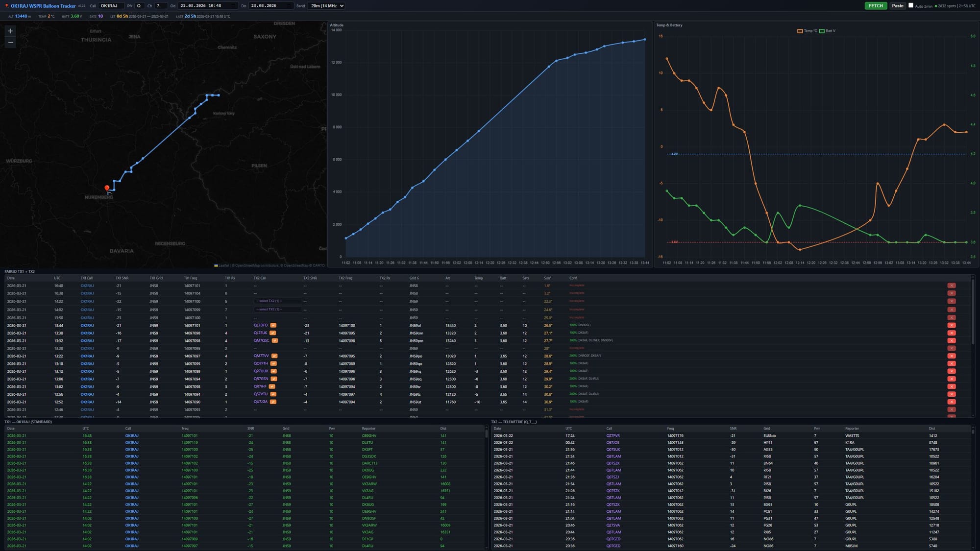The height and width of the screenshot is (551, 980).
Task: Click orange icon beside QM7QSC call
Action: click(x=275, y=340)
